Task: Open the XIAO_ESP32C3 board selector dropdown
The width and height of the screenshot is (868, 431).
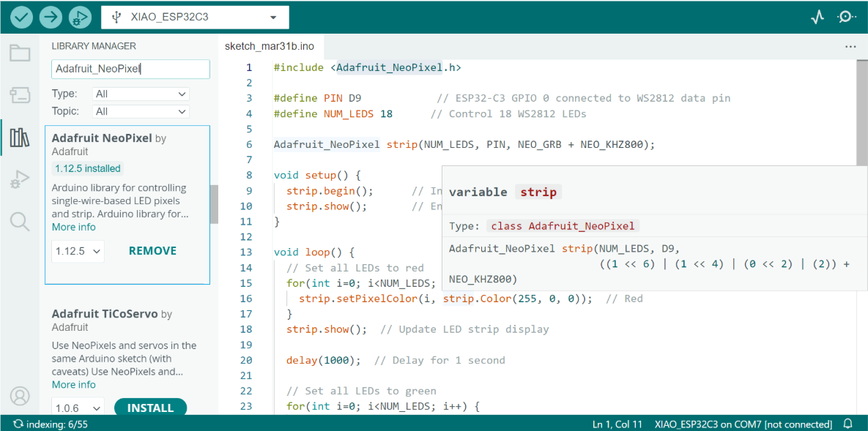Action: (196, 17)
